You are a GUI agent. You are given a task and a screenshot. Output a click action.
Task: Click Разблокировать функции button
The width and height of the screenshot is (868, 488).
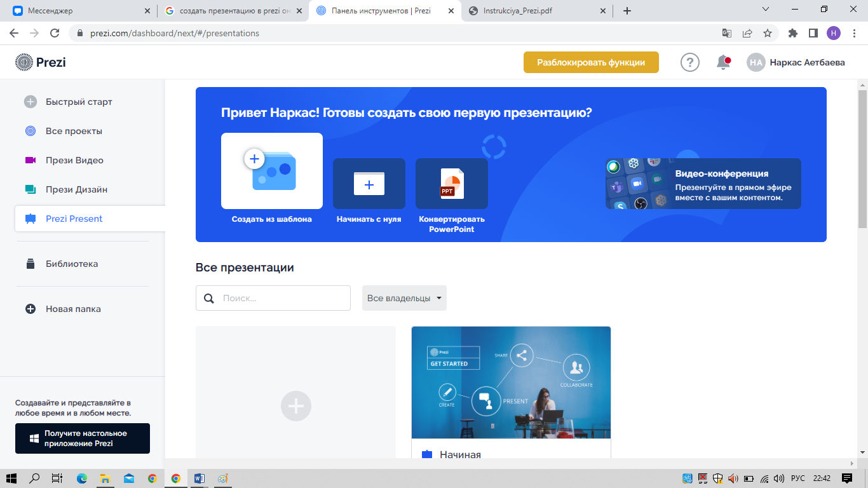coord(591,62)
